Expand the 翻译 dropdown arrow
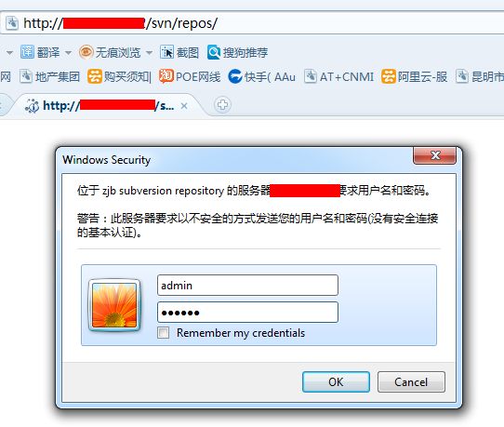This screenshot has height=427, width=504. click(68, 52)
